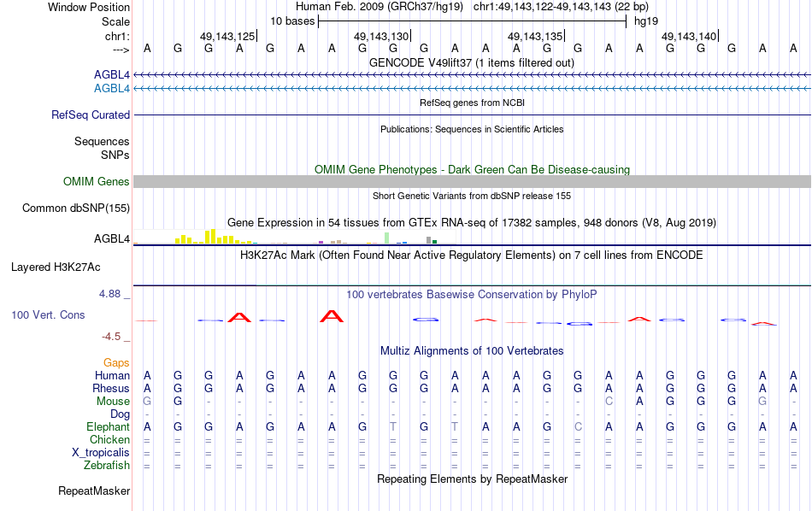Click the "RefSeq Curated" track label
This screenshot has width=812, height=511.
click(x=90, y=115)
